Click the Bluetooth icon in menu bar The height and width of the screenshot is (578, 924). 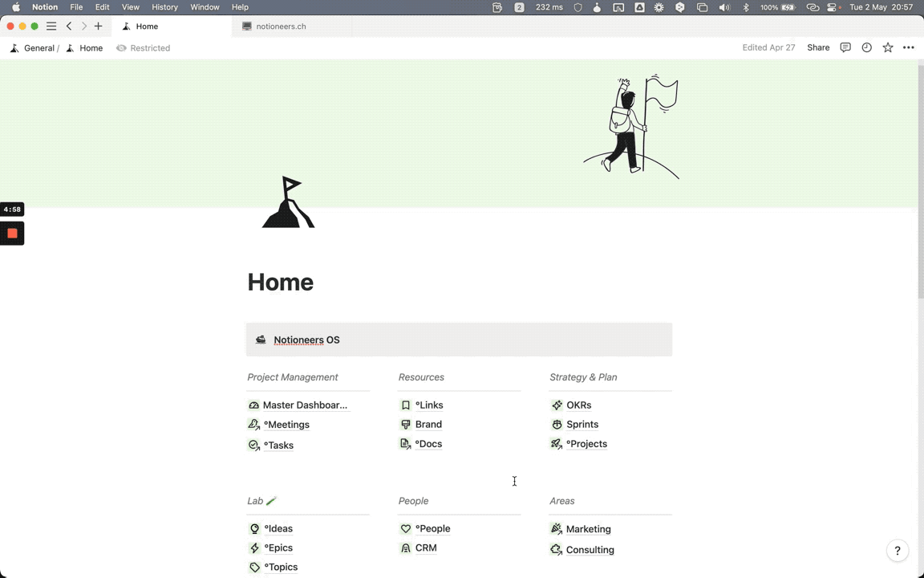[x=745, y=7]
